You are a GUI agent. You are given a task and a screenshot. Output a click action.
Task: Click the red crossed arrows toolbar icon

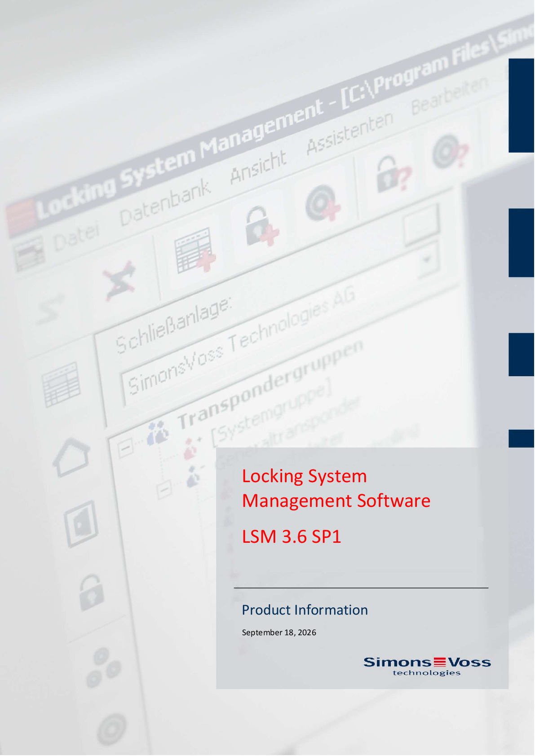tap(119, 281)
